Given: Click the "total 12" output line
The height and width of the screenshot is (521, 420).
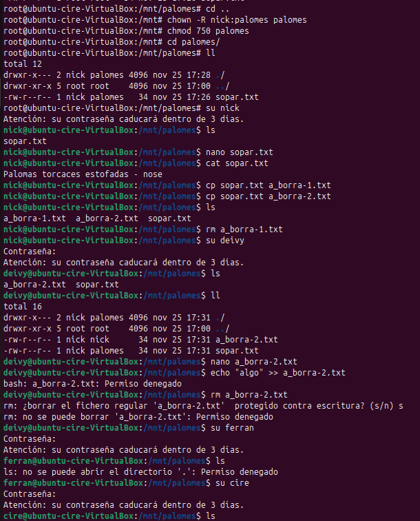Looking at the screenshot, I should pos(23,64).
